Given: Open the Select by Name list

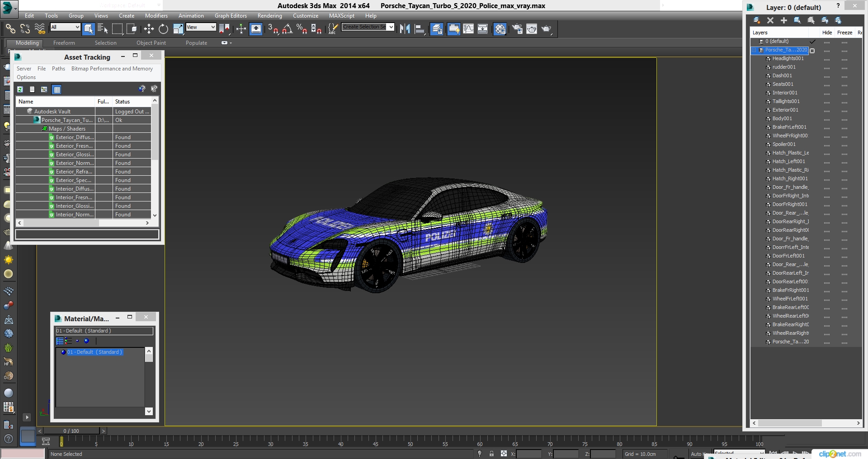Looking at the screenshot, I should pyautogui.click(x=103, y=29).
